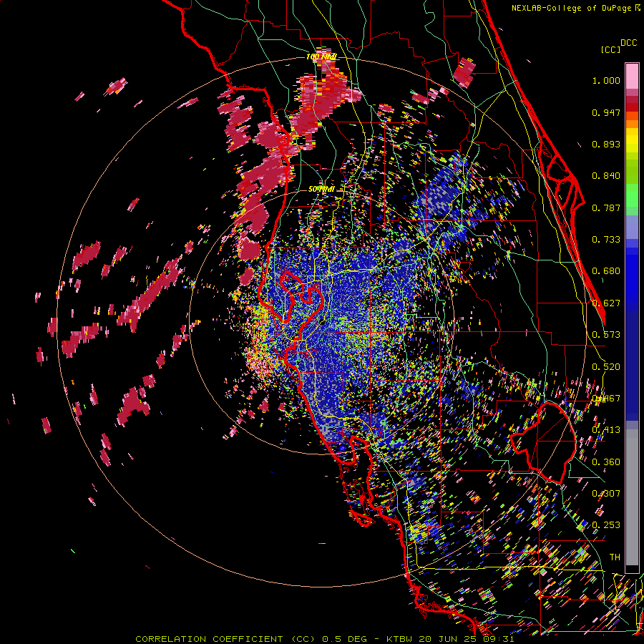Select the 0.360 legend value

pyautogui.click(x=606, y=462)
